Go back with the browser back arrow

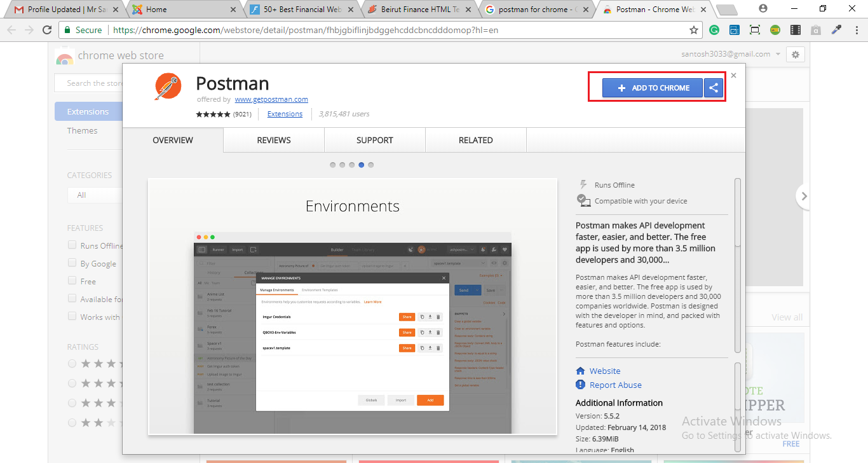(x=12, y=30)
